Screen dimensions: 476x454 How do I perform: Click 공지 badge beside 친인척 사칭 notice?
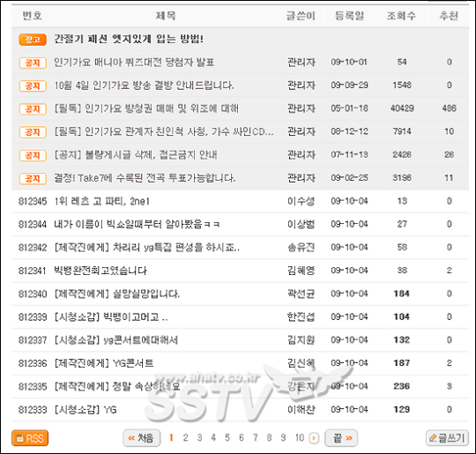tap(33, 132)
